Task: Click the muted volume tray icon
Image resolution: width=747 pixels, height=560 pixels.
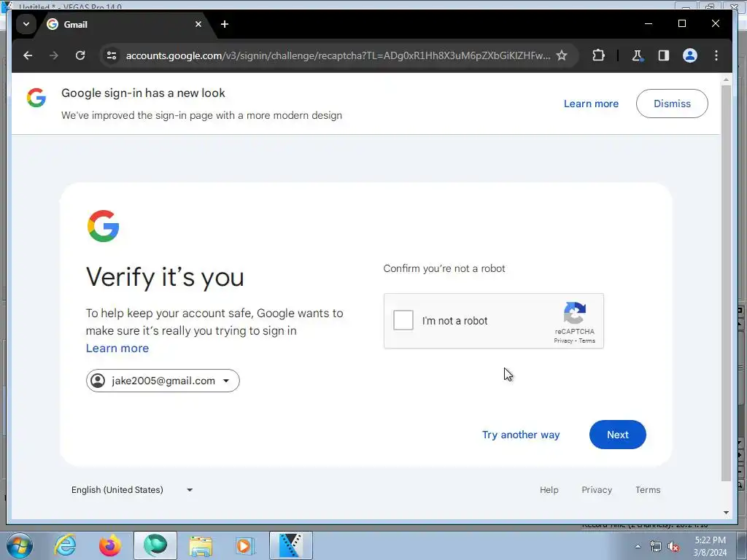Action: coord(673,547)
